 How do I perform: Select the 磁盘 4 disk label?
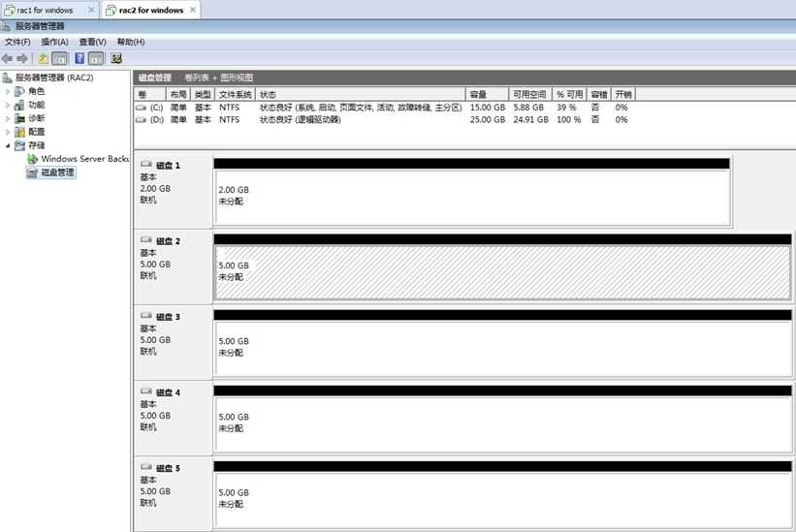tap(168, 392)
